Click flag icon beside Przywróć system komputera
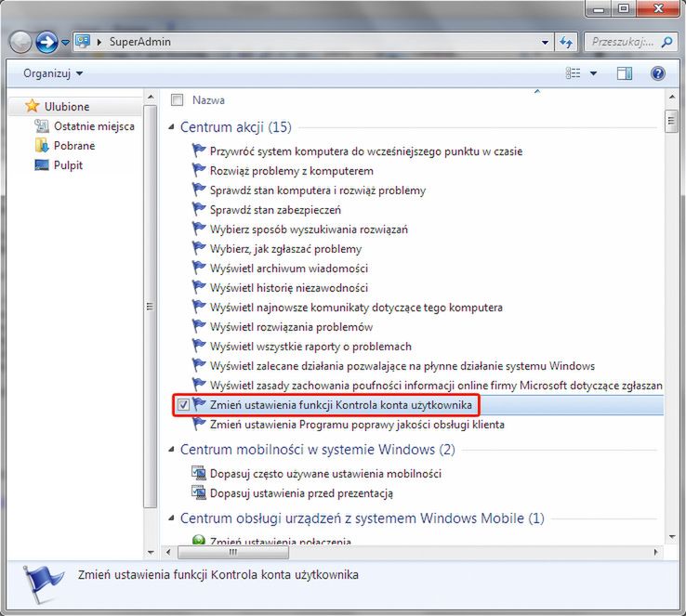Screen dimensions: 686x616 [x=199, y=151]
